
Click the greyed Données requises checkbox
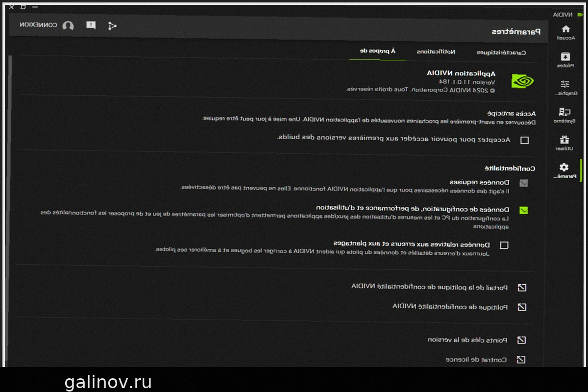(524, 183)
